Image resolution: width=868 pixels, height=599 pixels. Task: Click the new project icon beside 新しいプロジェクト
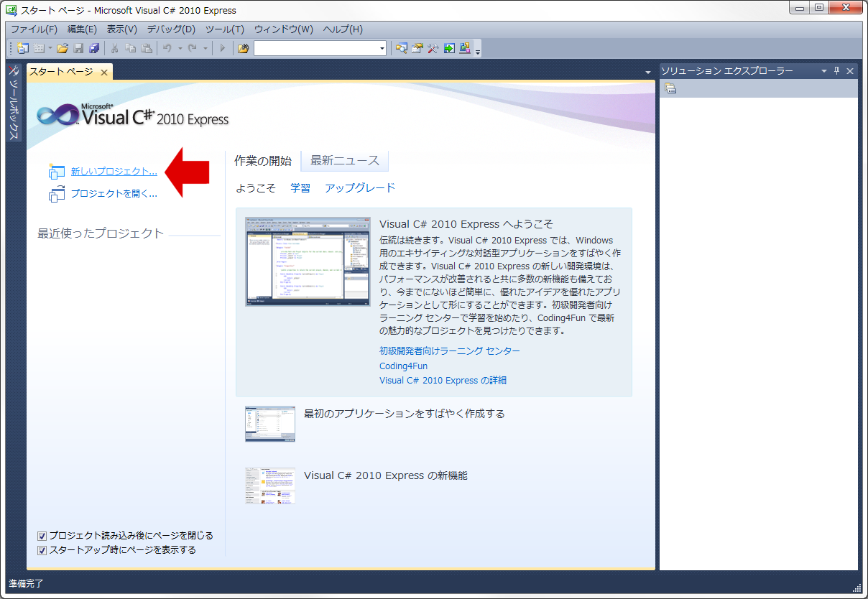pyautogui.click(x=57, y=171)
